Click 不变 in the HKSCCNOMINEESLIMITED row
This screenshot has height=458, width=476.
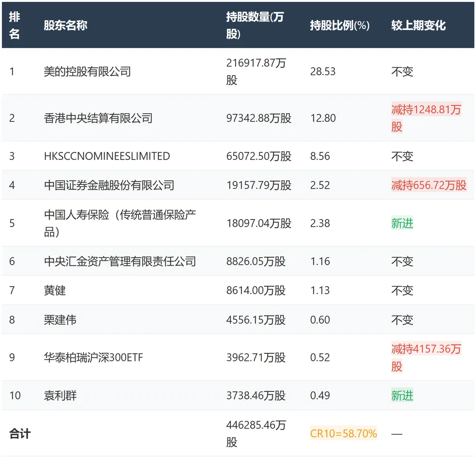(402, 156)
